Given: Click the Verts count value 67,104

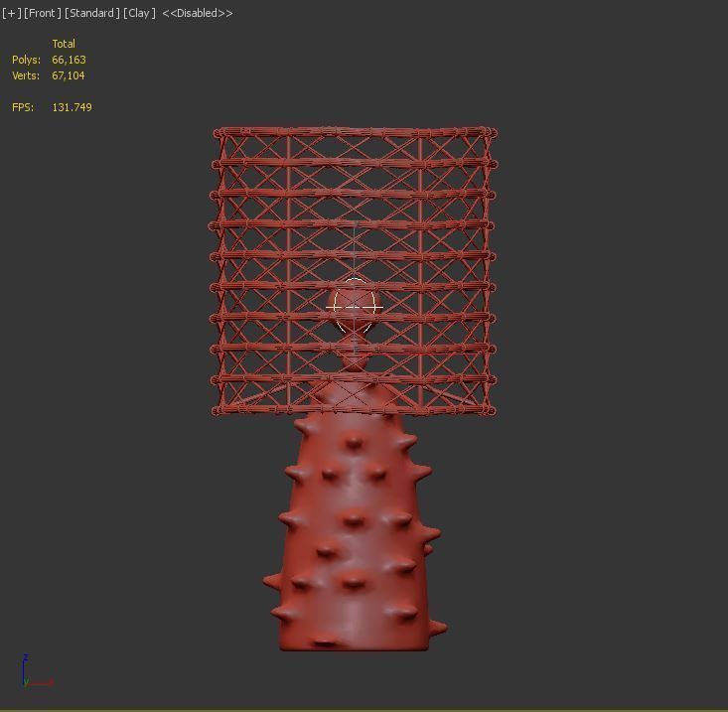Looking at the screenshot, I should tap(69, 75).
